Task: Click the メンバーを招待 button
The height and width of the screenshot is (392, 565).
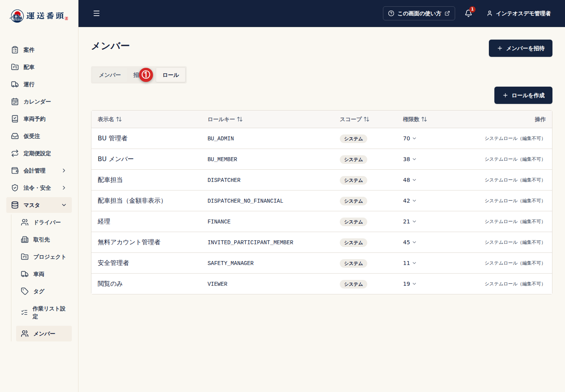Action: (x=521, y=48)
